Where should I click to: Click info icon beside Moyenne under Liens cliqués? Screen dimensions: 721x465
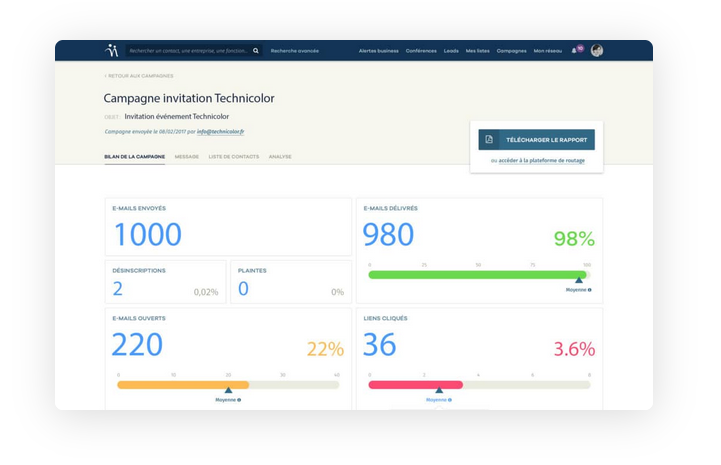450,400
